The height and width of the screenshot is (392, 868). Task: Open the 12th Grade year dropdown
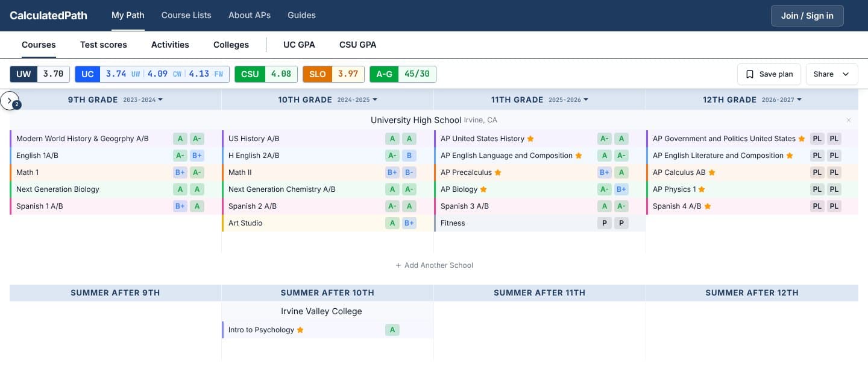pyautogui.click(x=782, y=100)
